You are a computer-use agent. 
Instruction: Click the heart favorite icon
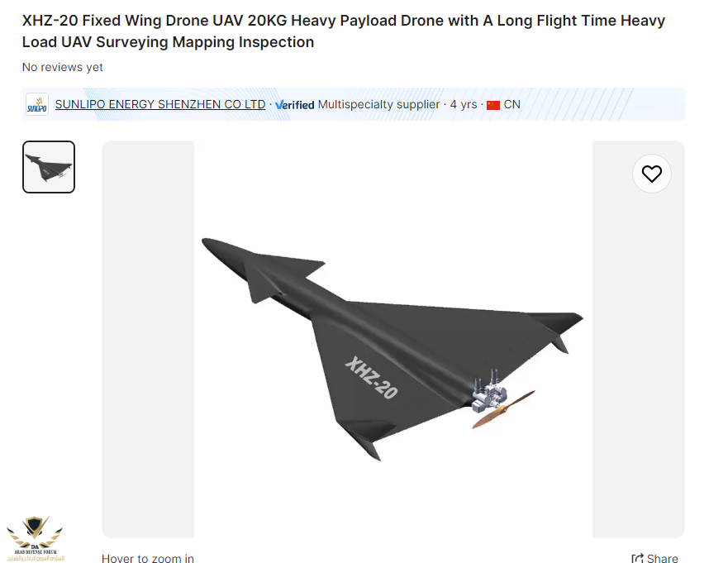click(x=651, y=174)
